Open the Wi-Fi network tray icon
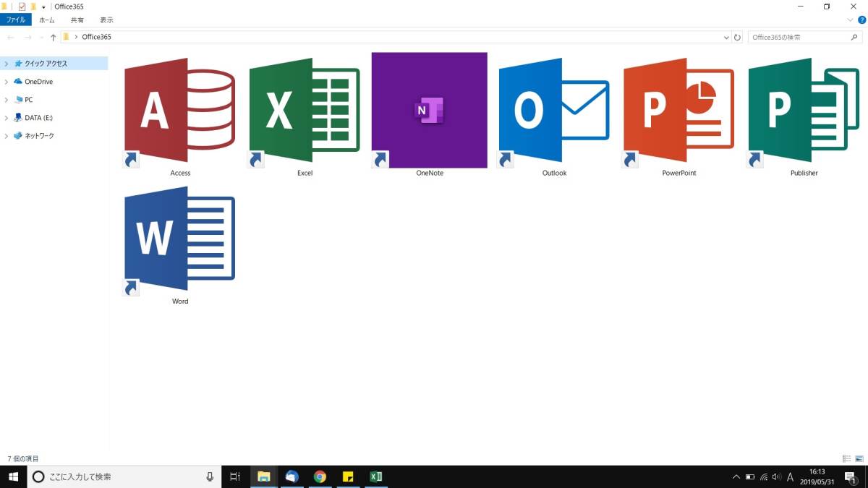The image size is (868, 488). click(764, 477)
